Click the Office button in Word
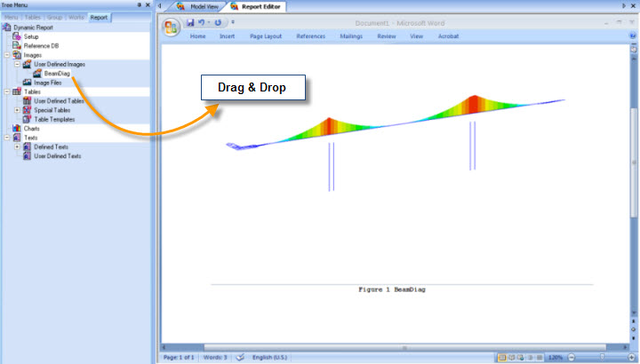 [171, 26]
